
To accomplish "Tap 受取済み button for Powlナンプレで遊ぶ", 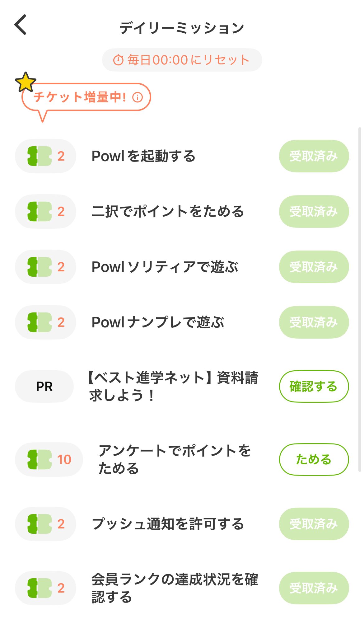I will click(x=314, y=322).
